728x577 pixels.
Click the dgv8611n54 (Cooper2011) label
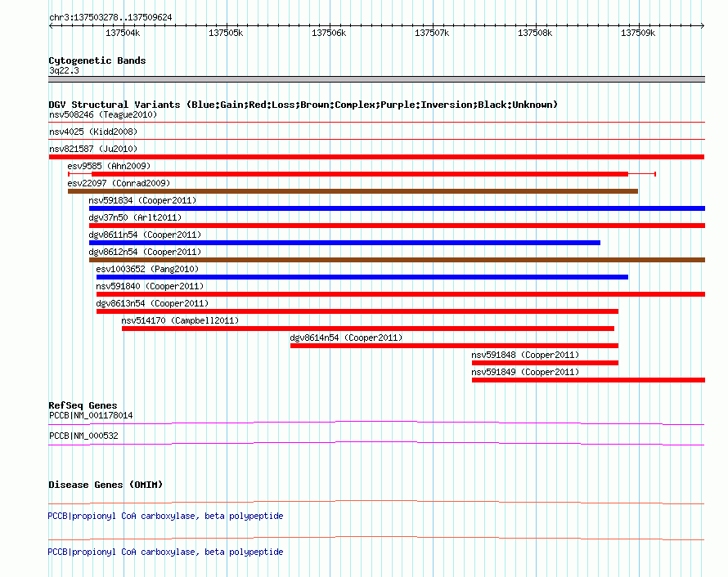[145, 235]
